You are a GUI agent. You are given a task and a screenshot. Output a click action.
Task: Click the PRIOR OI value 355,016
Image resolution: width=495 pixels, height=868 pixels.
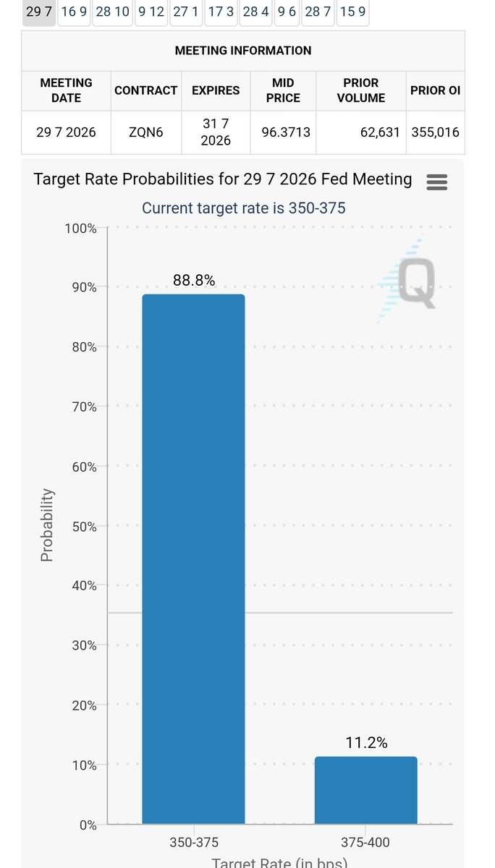[435, 132]
